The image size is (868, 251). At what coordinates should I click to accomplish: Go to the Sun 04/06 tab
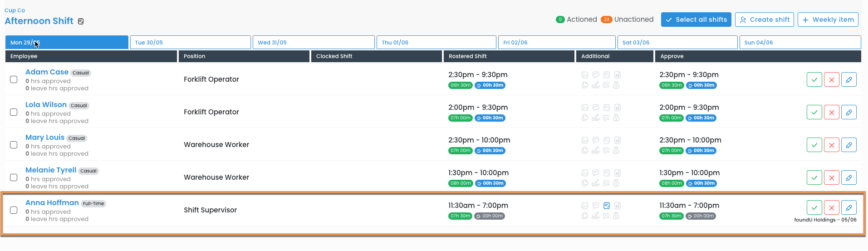[799, 42]
